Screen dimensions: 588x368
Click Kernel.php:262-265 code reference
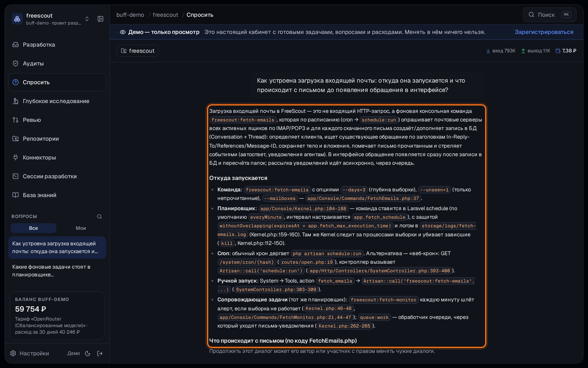point(344,326)
